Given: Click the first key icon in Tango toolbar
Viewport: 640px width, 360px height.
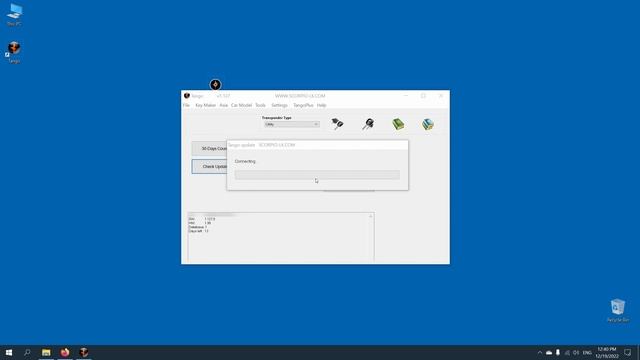Looking at the screenshot, I should (x=337, y=124).
